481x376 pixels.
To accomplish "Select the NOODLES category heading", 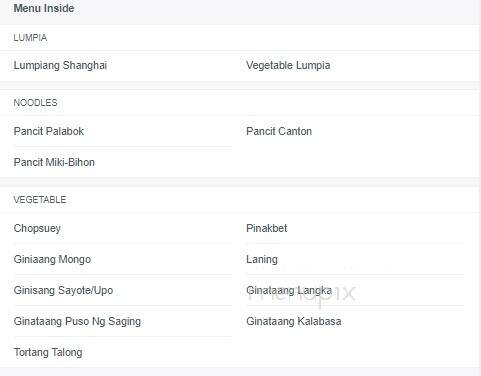I will click(x=35, y=103).
